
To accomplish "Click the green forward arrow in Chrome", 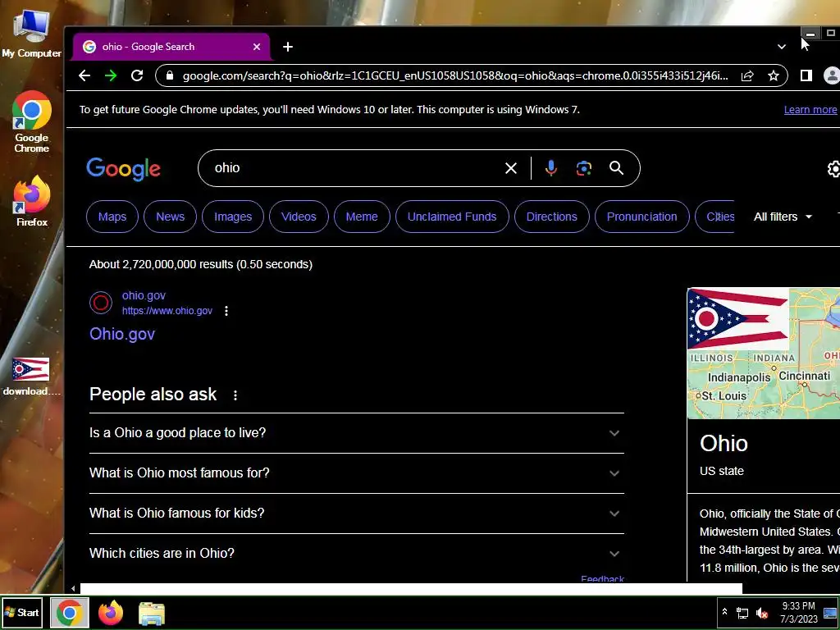I will [111, 75].
